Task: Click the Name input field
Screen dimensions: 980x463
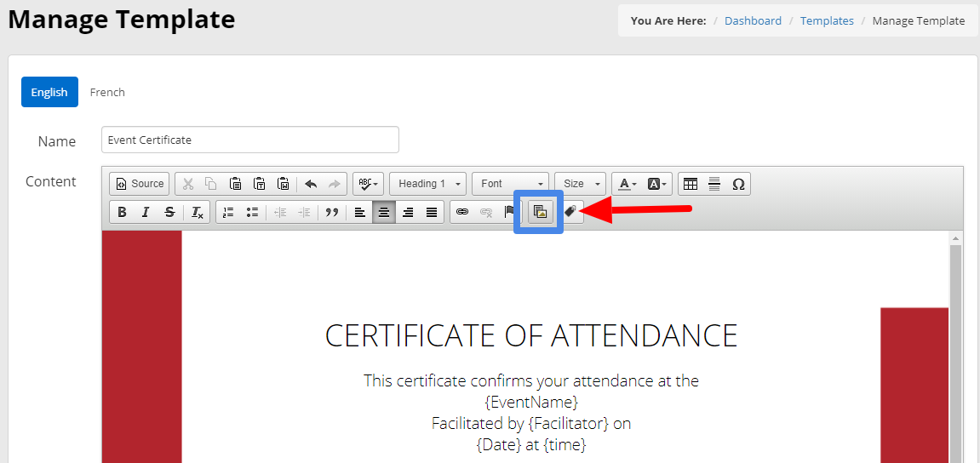Action: coord(250,140)
